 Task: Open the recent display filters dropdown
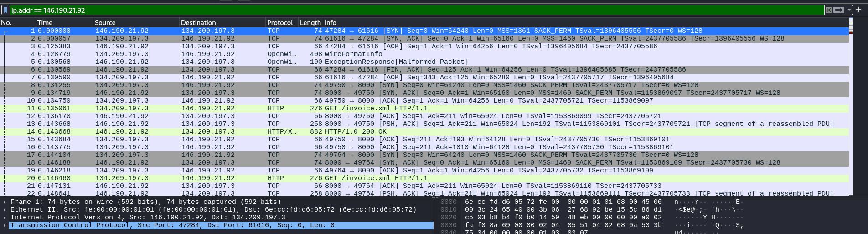click(849, 10)
